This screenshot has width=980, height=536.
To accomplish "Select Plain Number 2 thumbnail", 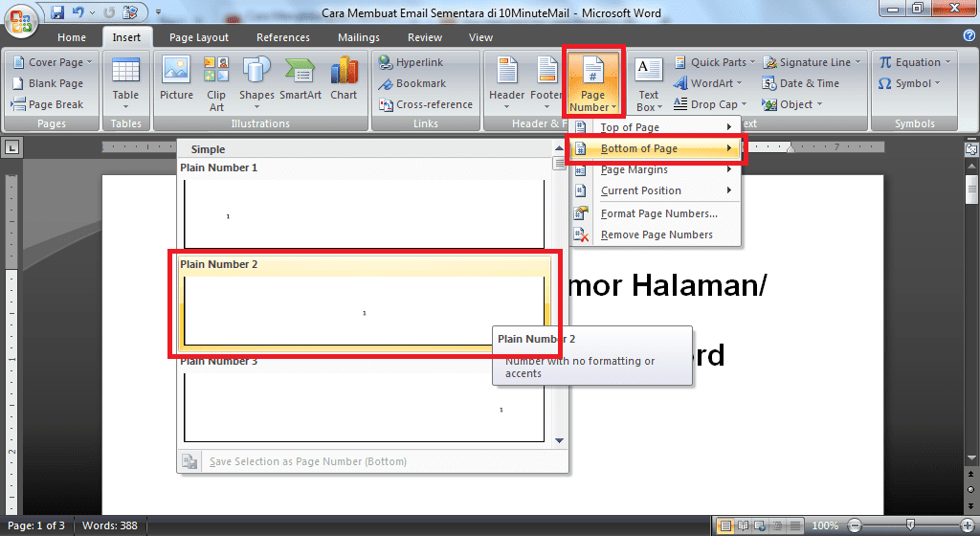I will coord(364,310).
